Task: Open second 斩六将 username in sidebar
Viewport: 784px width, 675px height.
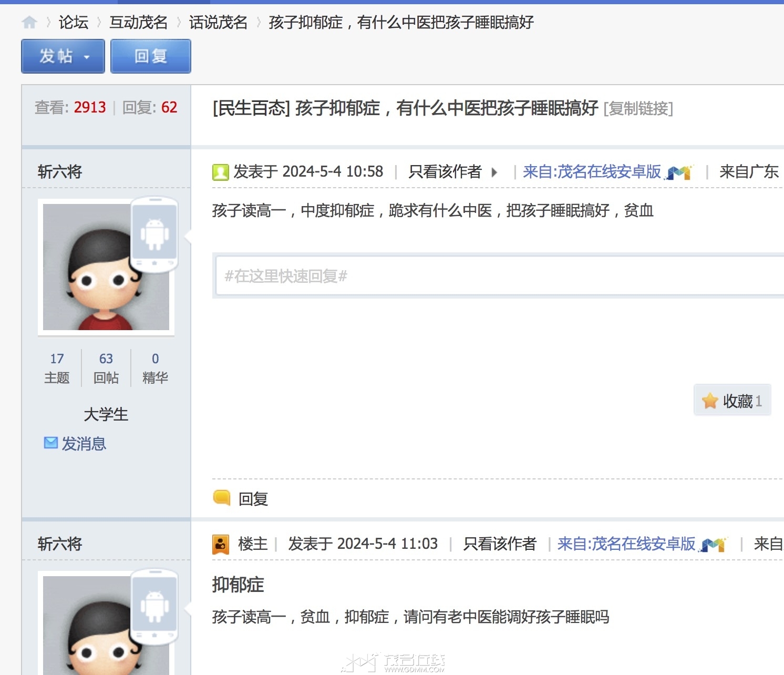Action: click(60, 544)
